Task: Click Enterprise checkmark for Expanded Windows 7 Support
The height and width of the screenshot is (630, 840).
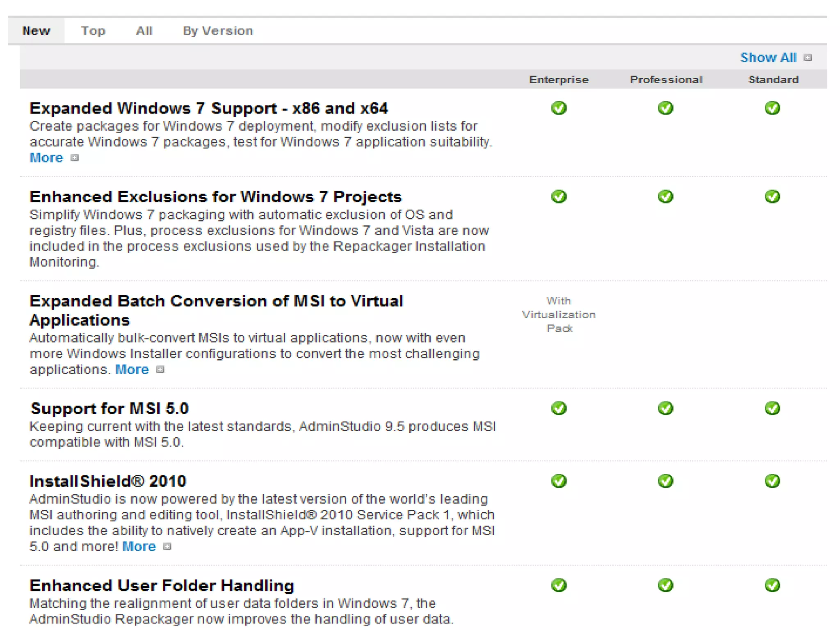Action: click(x=559, y=108)
